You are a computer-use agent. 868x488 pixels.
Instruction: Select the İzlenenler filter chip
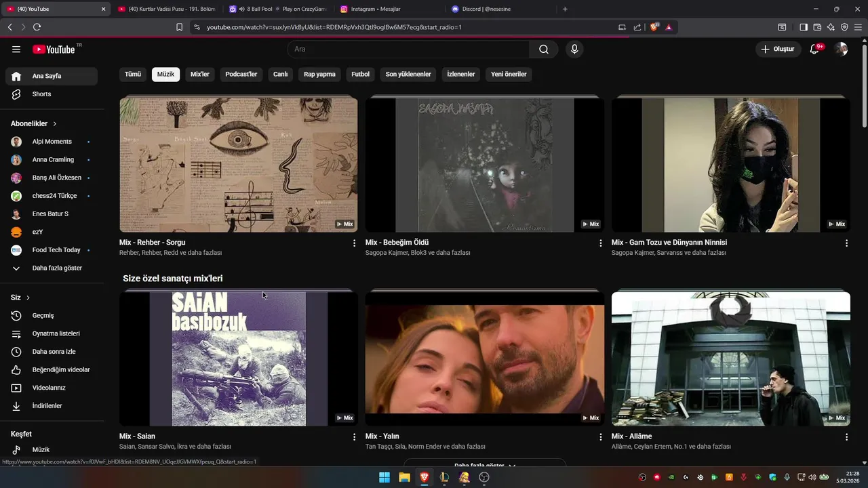click(461, 75)
